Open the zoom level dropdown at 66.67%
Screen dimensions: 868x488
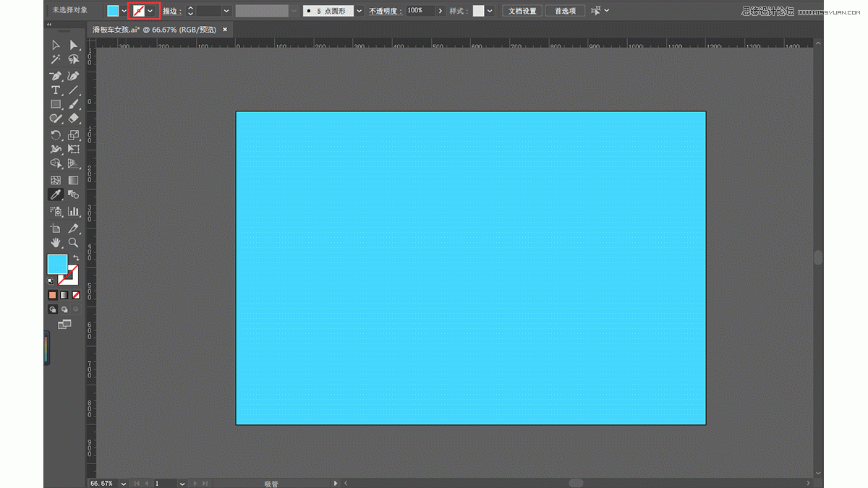tap(123, 483)
